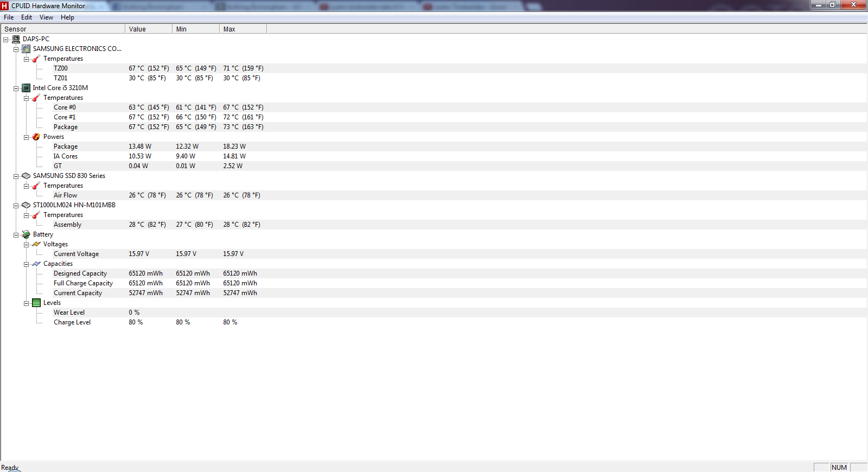Select the Full Charge Capacity label
Image resolution: width=868 pixels, height=472 pixels.
(x=83, y=283)
